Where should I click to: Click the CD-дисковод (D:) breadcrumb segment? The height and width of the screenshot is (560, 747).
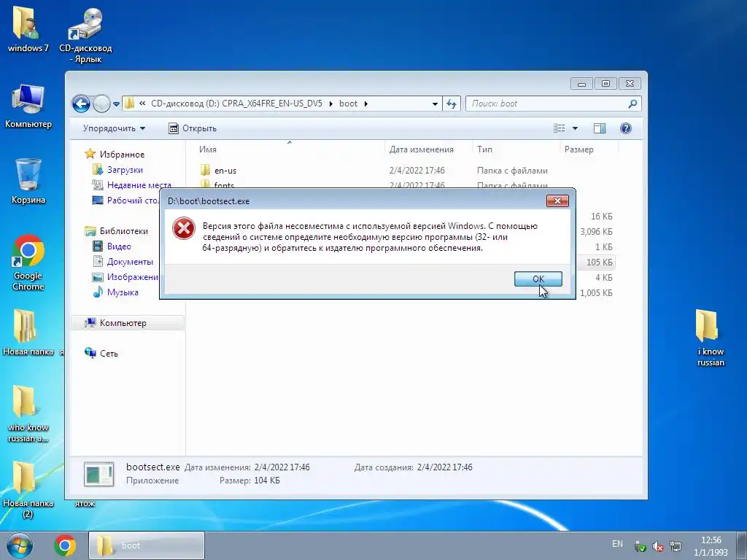[x=236, y=104]
